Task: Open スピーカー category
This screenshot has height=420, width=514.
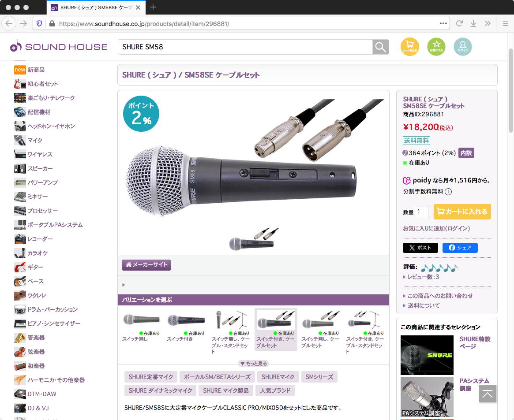Action: click(x=34, y=168)
